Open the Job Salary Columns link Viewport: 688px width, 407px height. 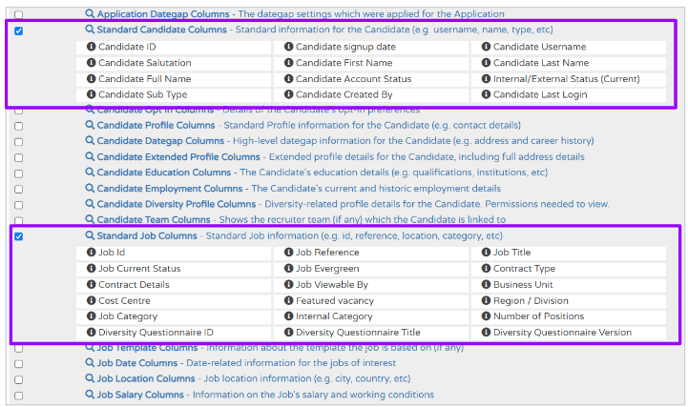(x=140, y=394)
